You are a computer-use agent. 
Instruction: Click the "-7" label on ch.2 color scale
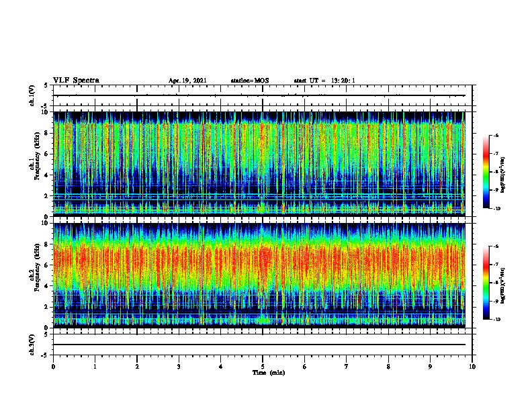coord(495,265)
